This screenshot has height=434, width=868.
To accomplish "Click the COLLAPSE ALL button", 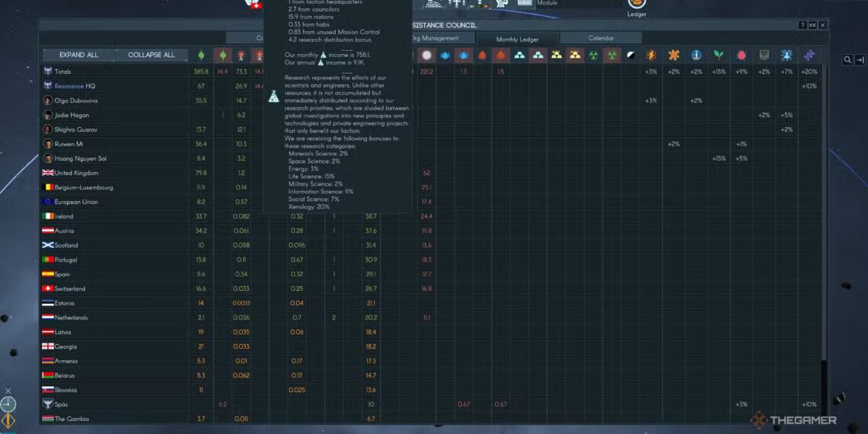I will coord(151,55).
